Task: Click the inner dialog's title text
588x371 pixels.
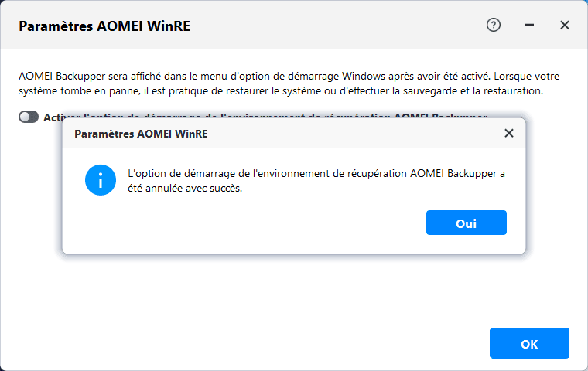Action: click(141, 134)
